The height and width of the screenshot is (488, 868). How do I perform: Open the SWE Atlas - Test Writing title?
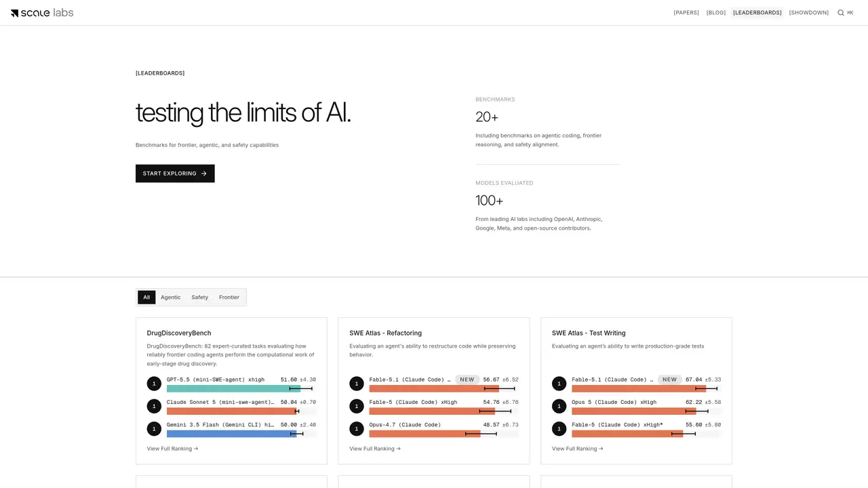pos(589,333)
